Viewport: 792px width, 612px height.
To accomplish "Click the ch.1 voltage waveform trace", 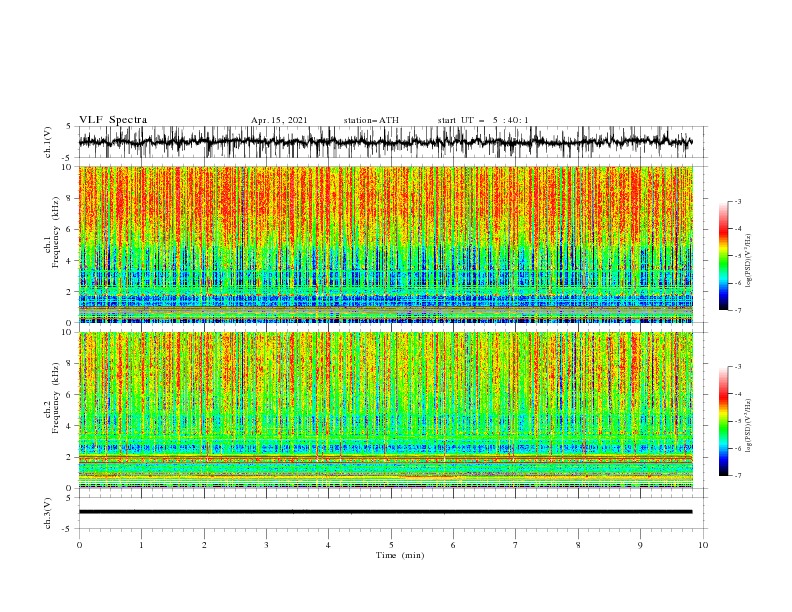I will tap(385, 142).
